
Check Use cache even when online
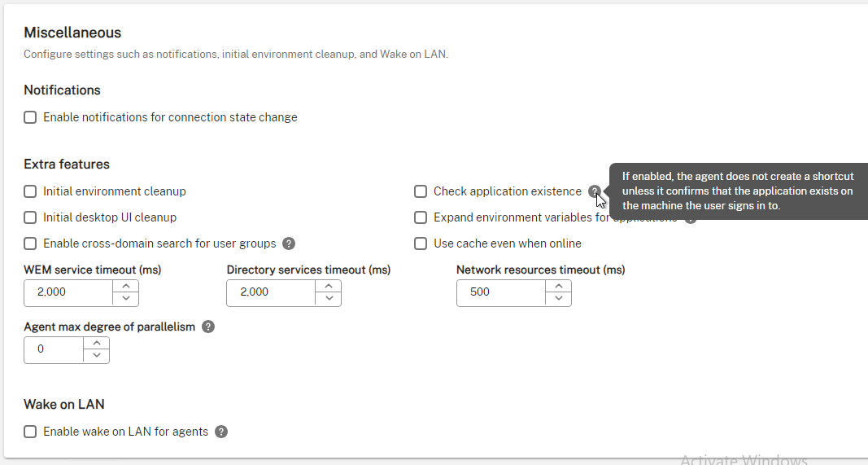click(x=421, y=243)
